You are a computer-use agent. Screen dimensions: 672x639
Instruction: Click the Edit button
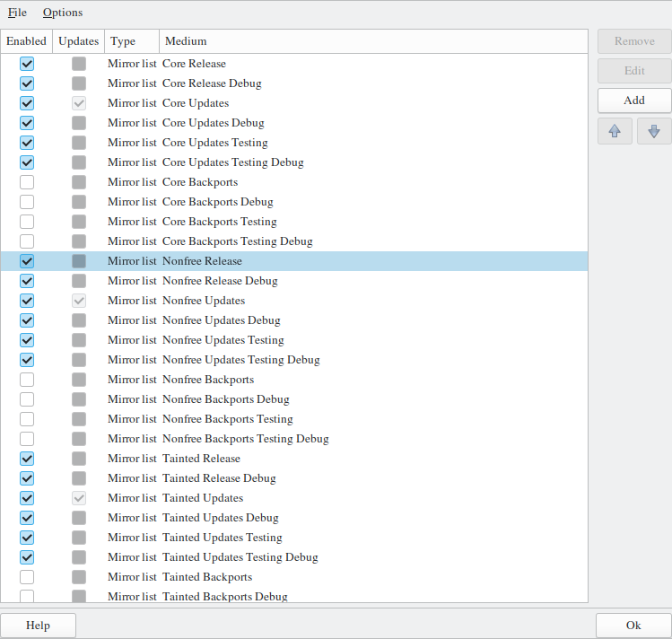click(634, 71)
